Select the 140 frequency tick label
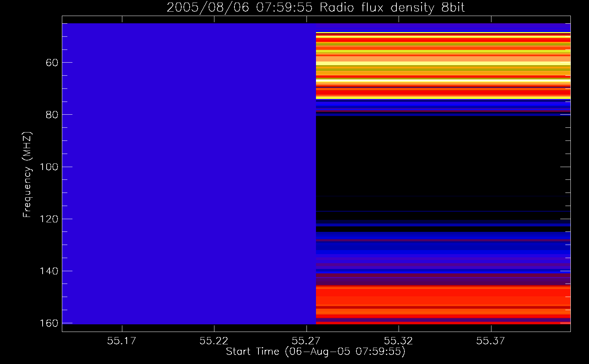Screen dimensions: 589x364 (x=49, y=271)
